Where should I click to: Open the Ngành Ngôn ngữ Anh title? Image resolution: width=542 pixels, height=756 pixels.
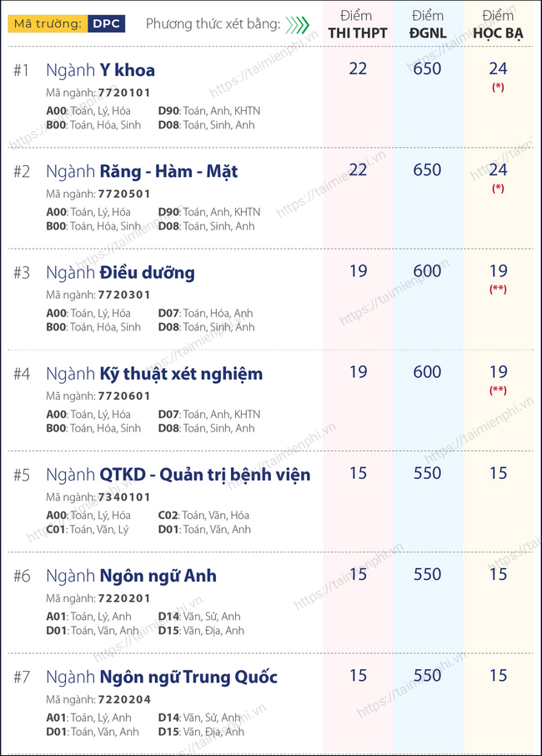(131, 576)
